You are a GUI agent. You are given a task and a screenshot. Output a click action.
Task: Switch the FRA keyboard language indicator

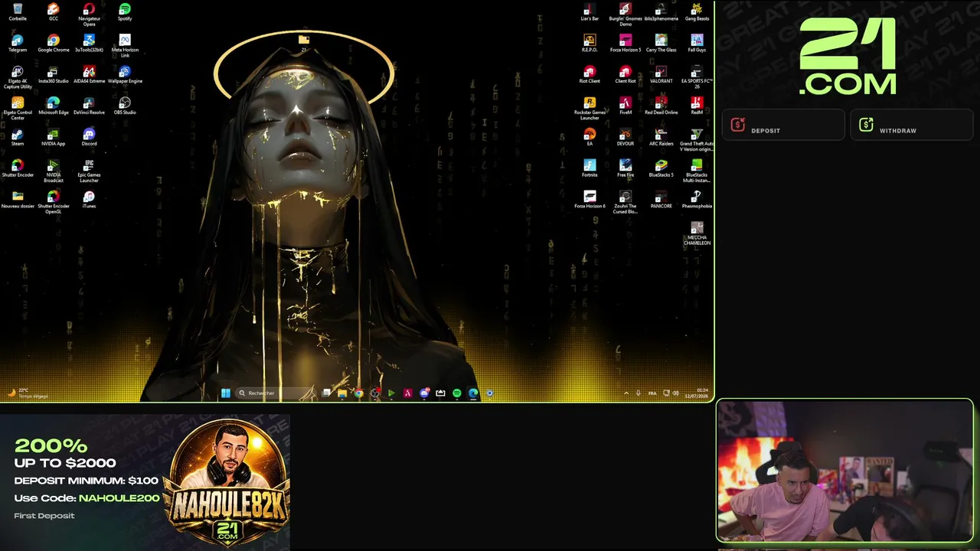coord(652,393)
